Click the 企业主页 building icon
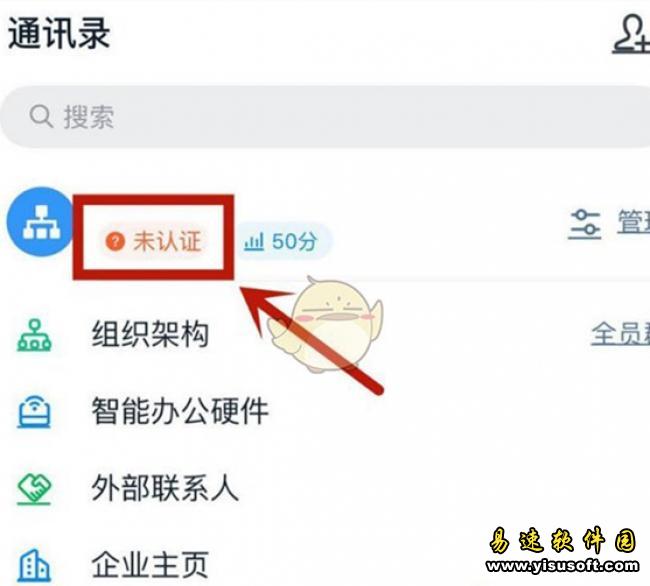The image size is (650, 586). click(34, 566)
